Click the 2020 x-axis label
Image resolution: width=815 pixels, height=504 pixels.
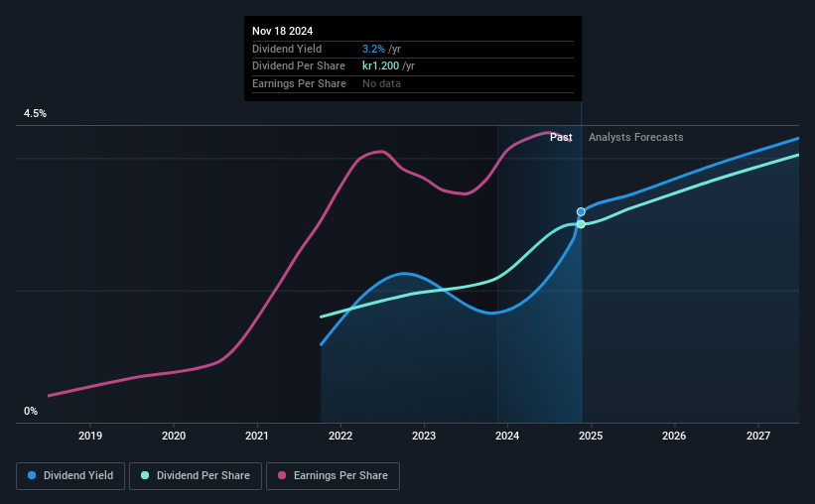[174, 436]
